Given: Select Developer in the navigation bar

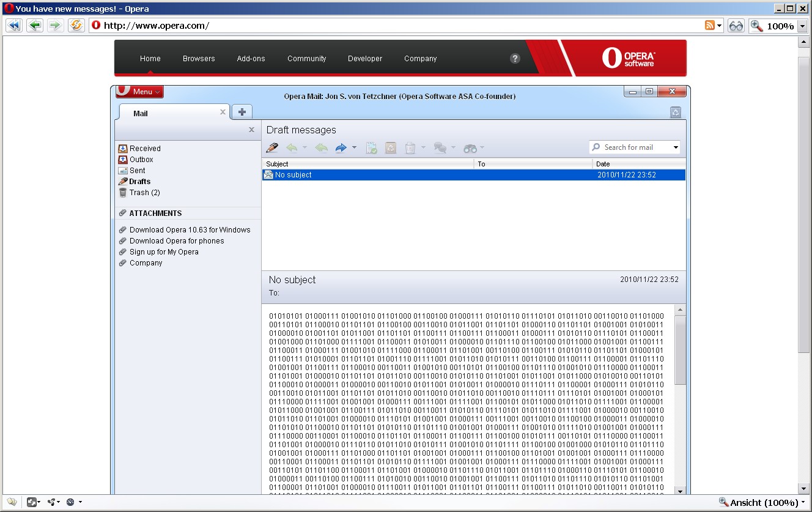Looking at the screenshot, I should coord(364,58).
